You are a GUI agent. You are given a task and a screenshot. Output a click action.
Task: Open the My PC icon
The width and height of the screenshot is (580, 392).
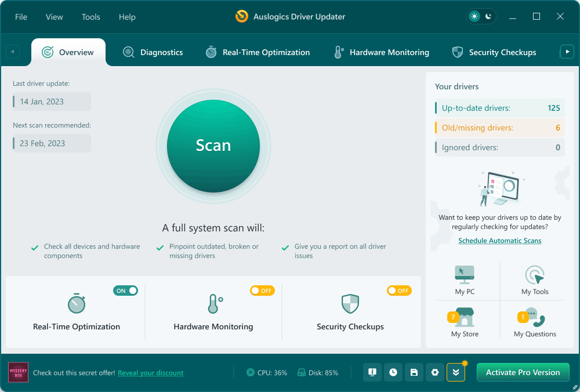coord(465,275)
